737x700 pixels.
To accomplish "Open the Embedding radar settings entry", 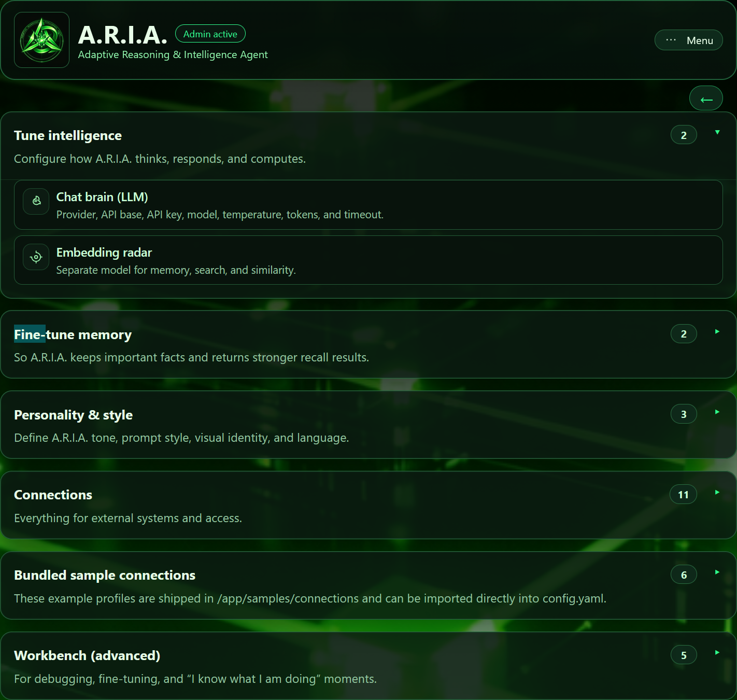I will [x=368, y=260].
